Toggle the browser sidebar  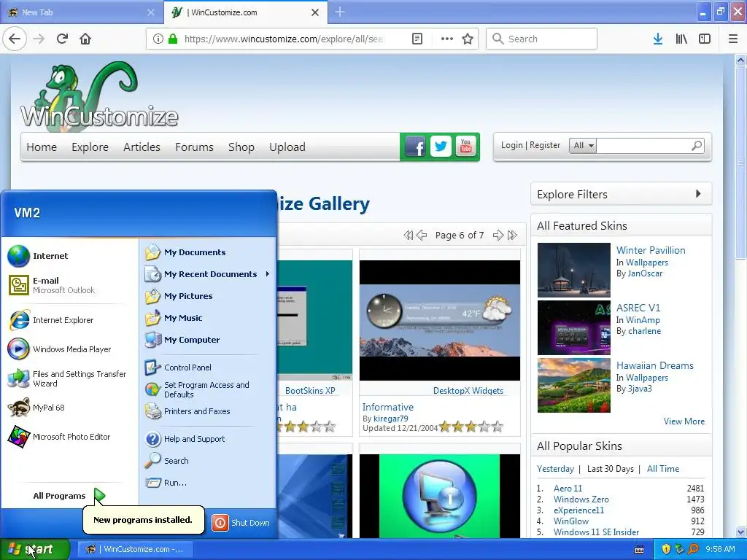(x=705, y=39)
